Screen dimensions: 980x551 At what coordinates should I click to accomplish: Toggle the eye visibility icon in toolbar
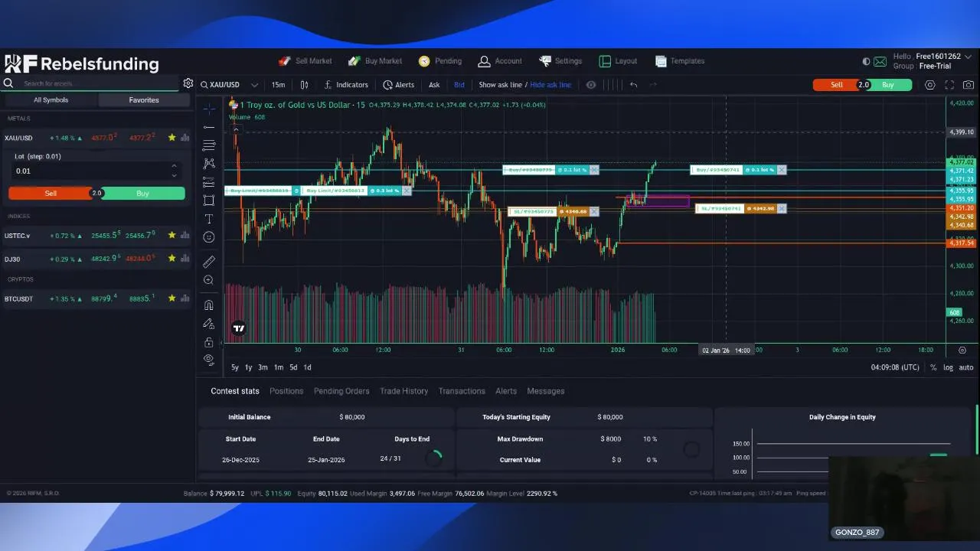pyautogui.click(x=591, y=85)
